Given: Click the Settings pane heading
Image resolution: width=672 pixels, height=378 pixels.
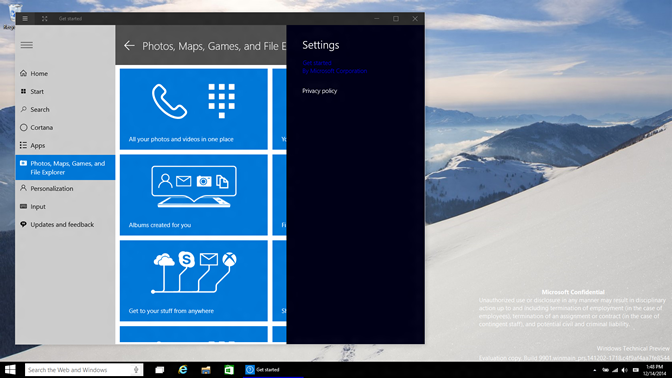Looking at the screenshot, I should tap(321, 45).
